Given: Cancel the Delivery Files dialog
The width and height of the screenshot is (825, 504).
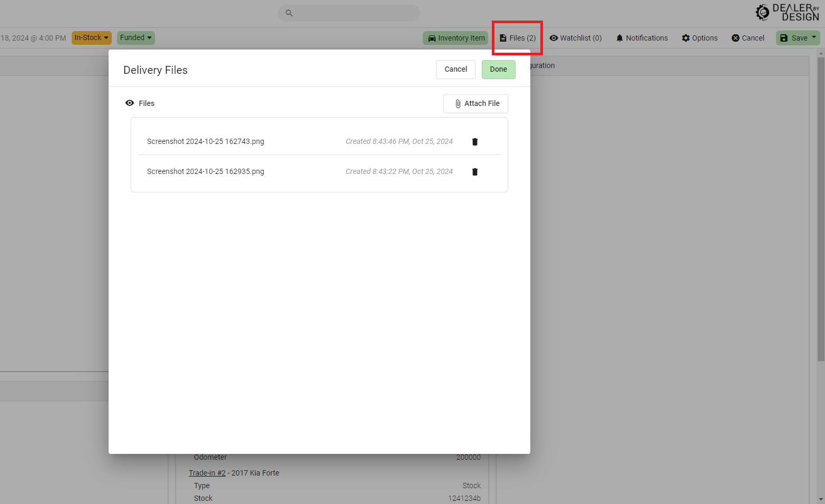Looking at the screenshot, I should (455, 70).
